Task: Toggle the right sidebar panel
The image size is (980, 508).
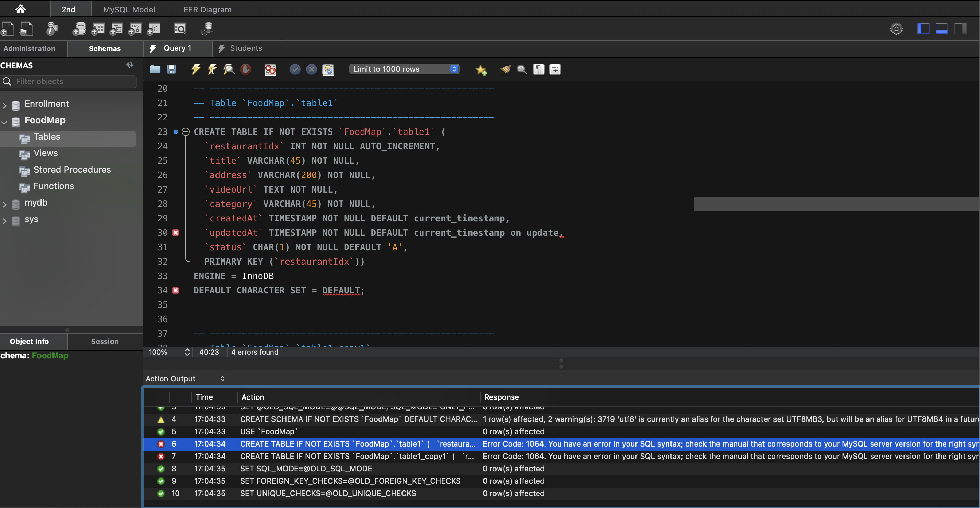Action: 960,28
